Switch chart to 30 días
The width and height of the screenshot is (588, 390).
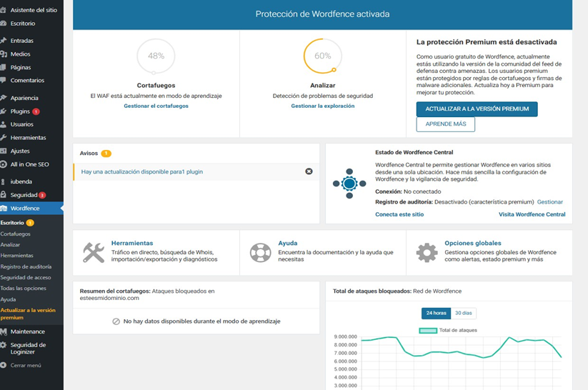[464, 313]
